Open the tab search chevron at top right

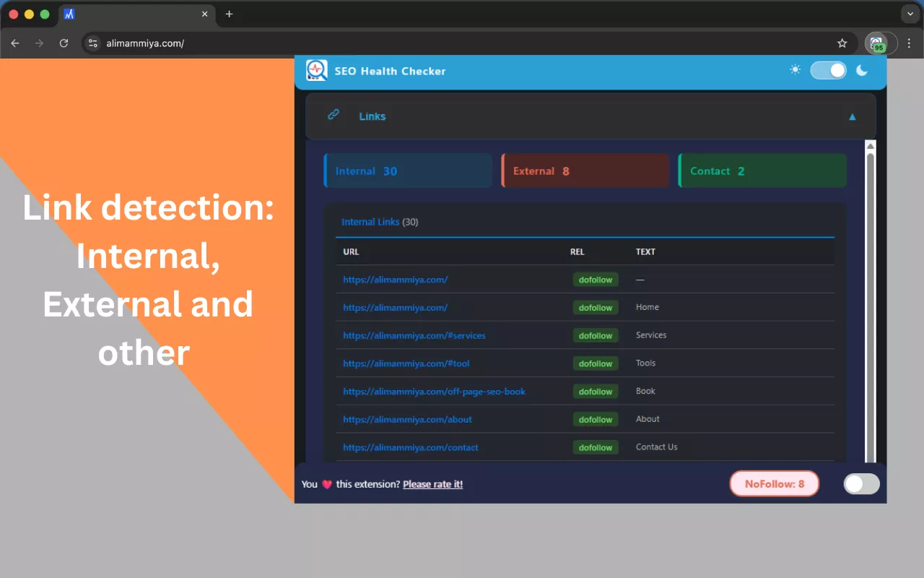(910, 14)
